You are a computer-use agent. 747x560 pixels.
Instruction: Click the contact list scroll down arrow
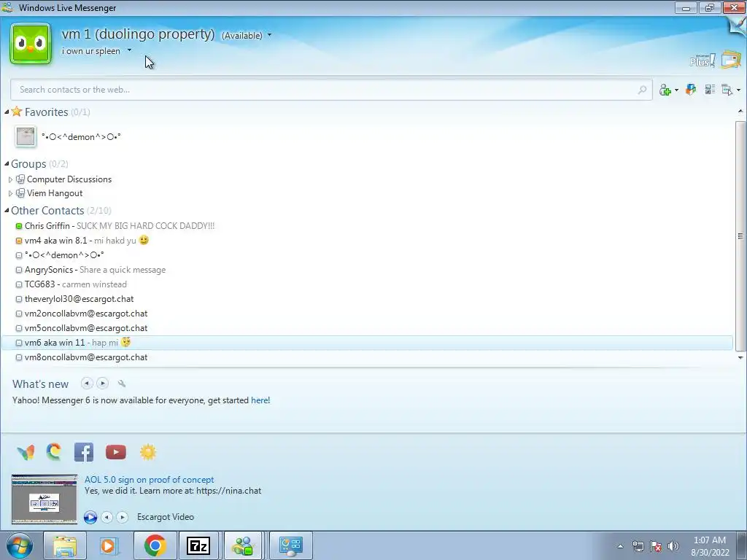pyautogui.click(x=740, y=357)
